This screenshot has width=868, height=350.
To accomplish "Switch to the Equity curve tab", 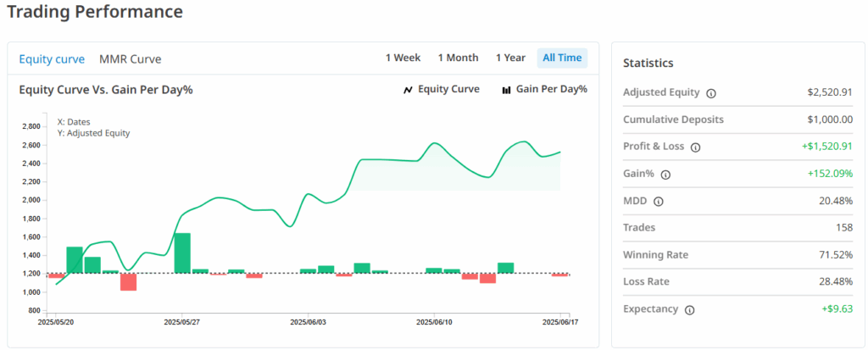I will click(x=52, y=58).
